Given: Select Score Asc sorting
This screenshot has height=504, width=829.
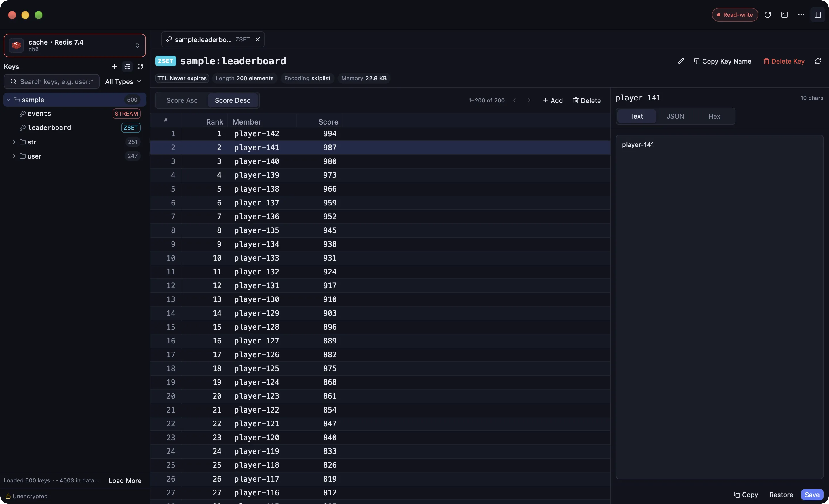Looking at the screenshot, I should coord(182,100).
